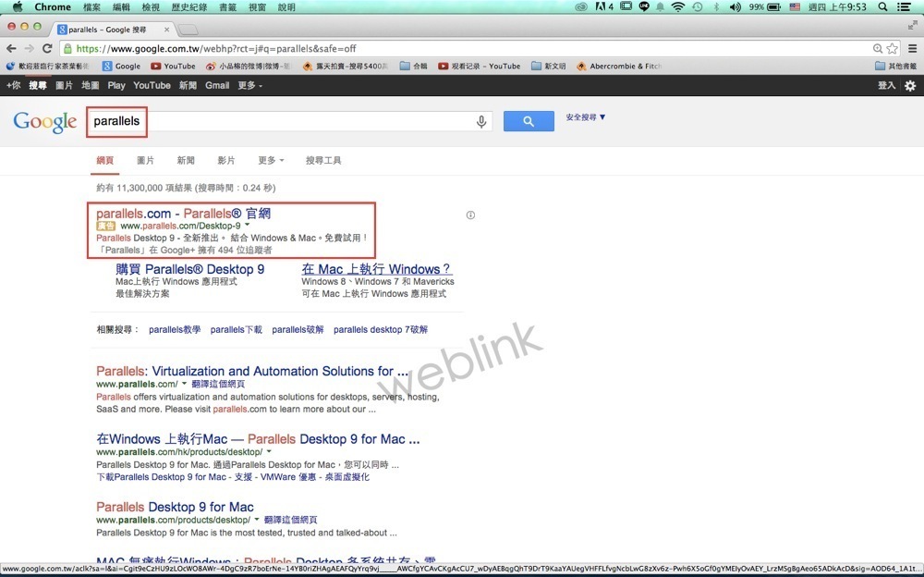Viewport: 924px width, 577px height.
Task: Open Spotlight search magnifier
Action: tap(882, 7)
